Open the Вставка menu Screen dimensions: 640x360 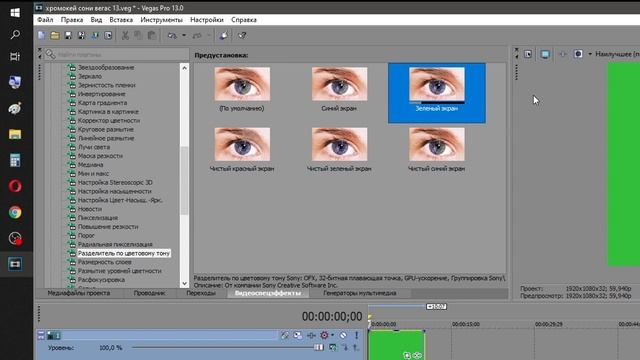click(121, 20)
